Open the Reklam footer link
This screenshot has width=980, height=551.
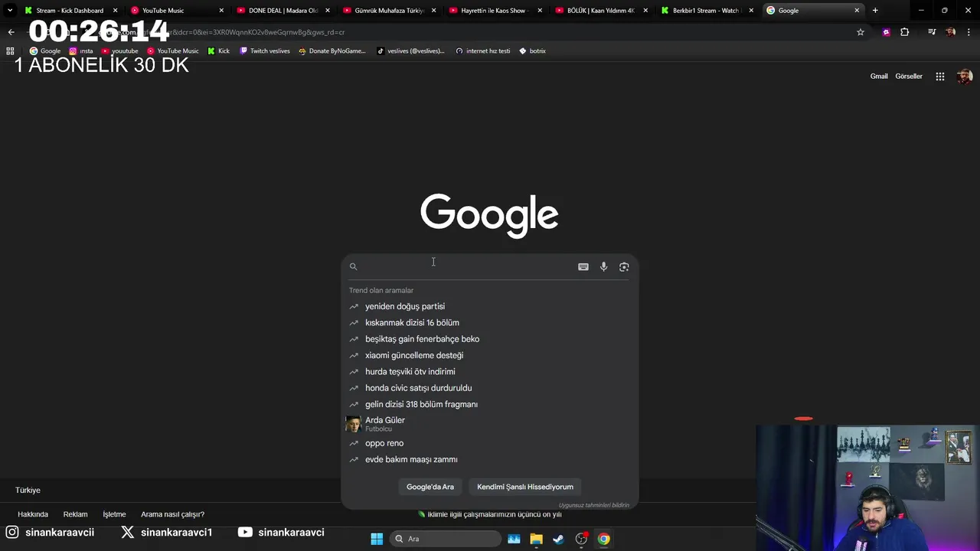point(75,514)
